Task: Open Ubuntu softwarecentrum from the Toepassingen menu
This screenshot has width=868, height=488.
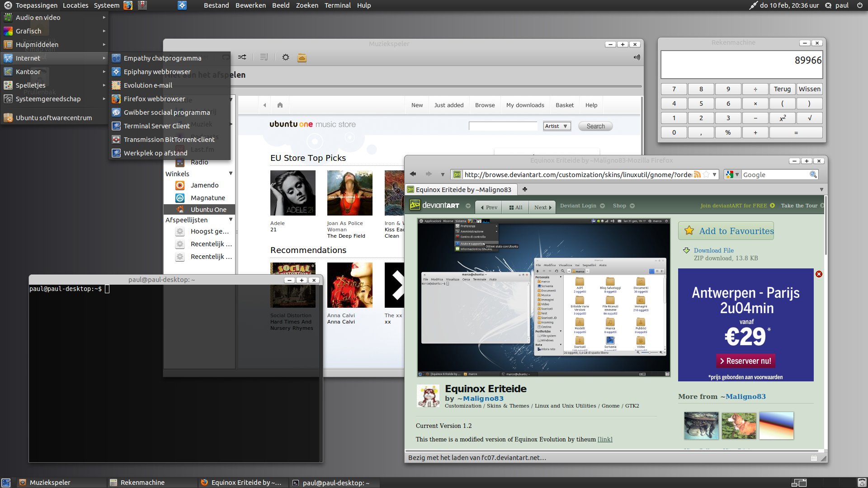Action: [54, 117]
